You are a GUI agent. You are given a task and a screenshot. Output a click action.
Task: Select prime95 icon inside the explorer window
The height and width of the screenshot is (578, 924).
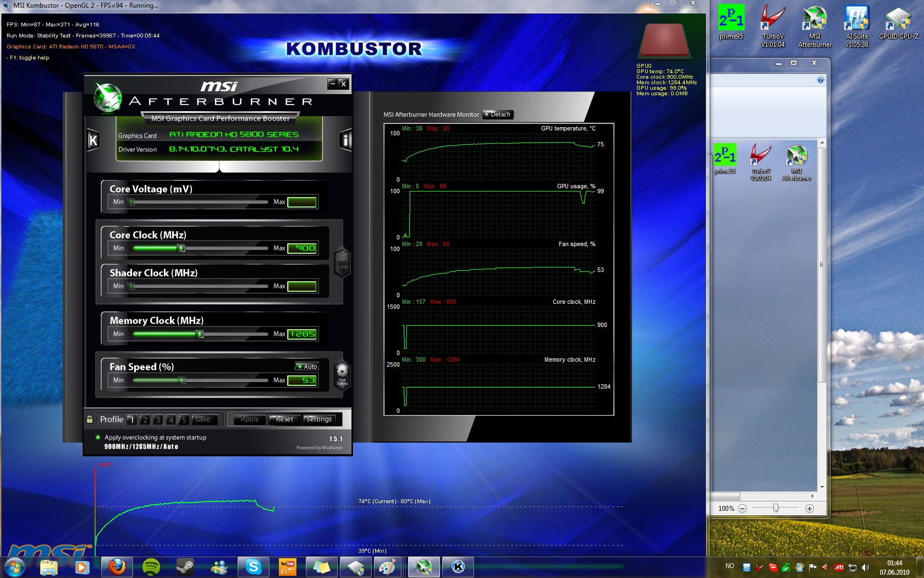pos(725,159)
